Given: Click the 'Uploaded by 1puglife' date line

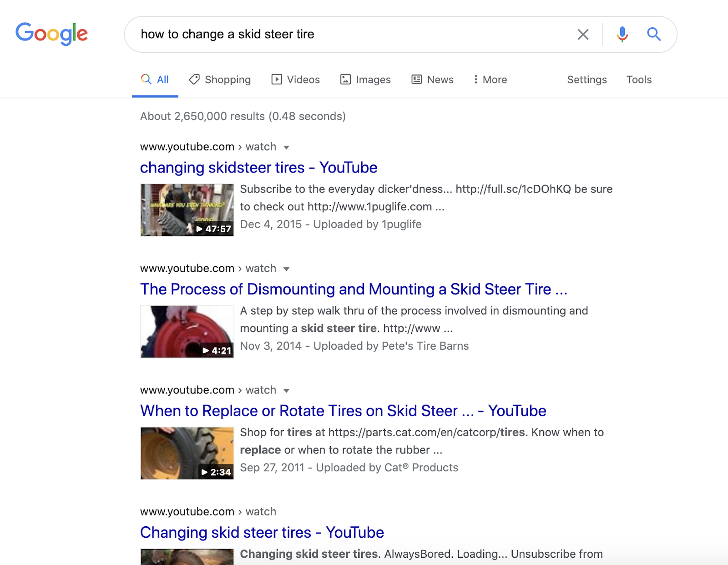Looking at the screenshot, I should [331, 224].
